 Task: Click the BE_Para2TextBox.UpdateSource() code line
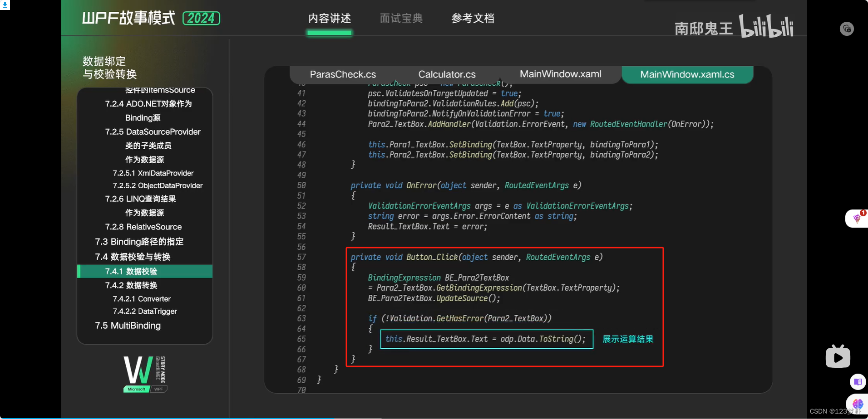click(434, 298)
